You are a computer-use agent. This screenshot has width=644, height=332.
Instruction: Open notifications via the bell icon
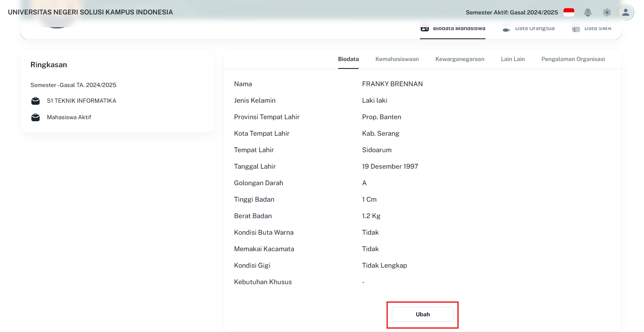(x=588, y=12)
